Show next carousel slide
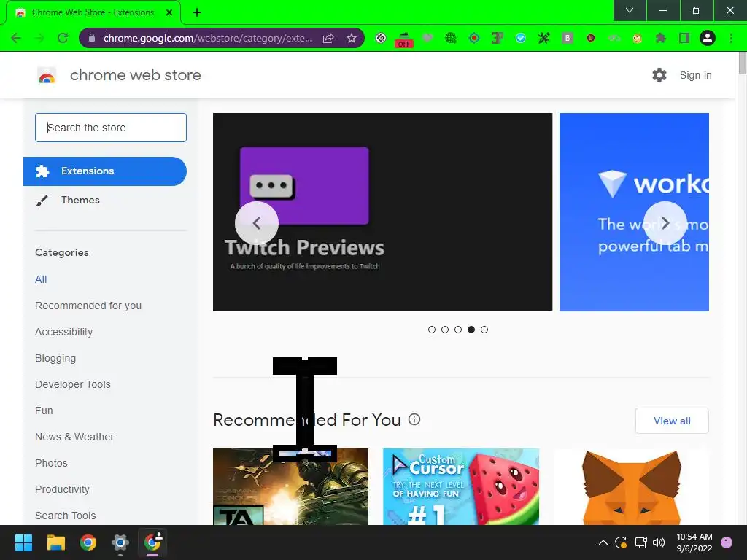Image resolution: width=747 pixels, height=560 pixels. 665,223
